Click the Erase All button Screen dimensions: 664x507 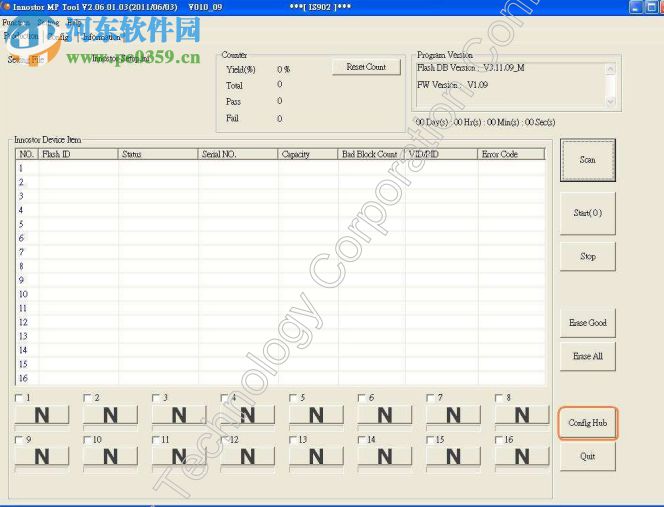[587, 356]
